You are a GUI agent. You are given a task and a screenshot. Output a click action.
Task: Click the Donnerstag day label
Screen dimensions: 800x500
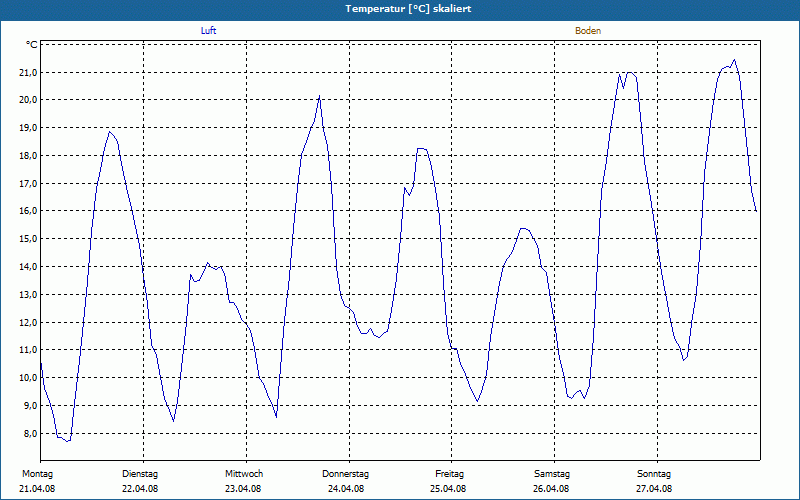pyautogui.click(x=345, y=474)
